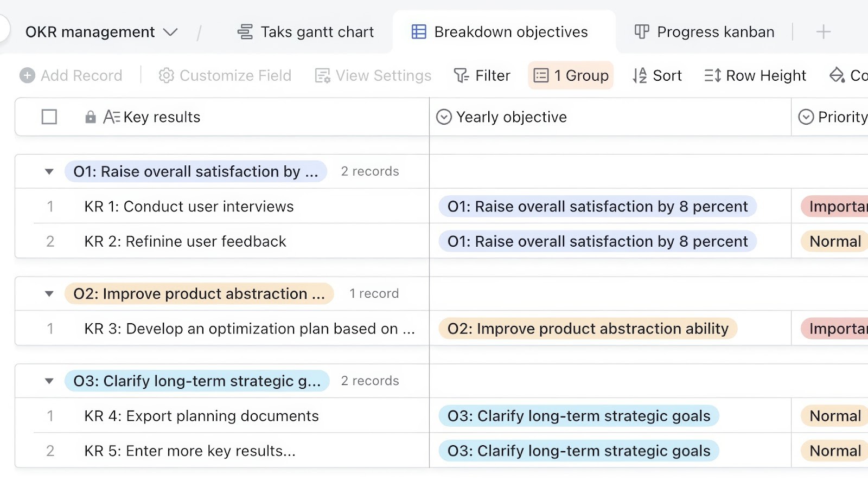Collapse the O1 satisfaction group

(49, 171)
